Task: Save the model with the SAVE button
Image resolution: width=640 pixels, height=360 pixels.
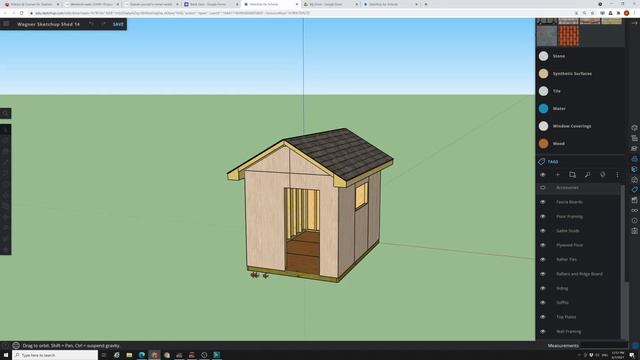Action: coord(118,24)
